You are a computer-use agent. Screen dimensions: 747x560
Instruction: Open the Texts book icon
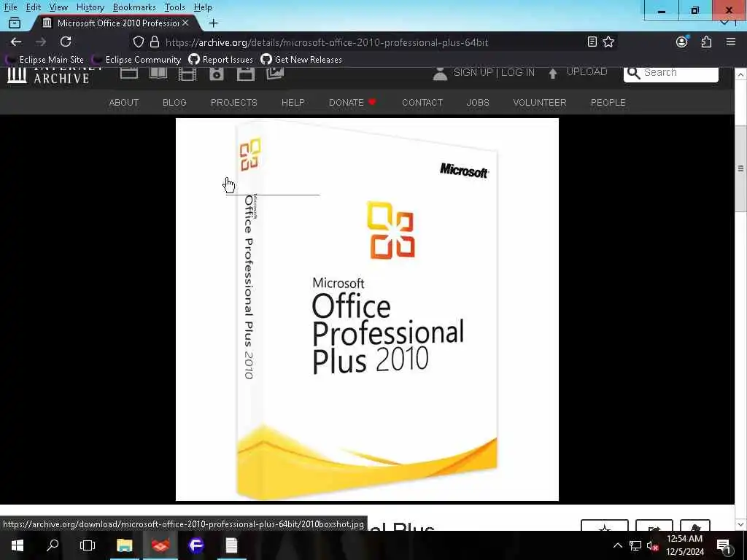[158, 74]
